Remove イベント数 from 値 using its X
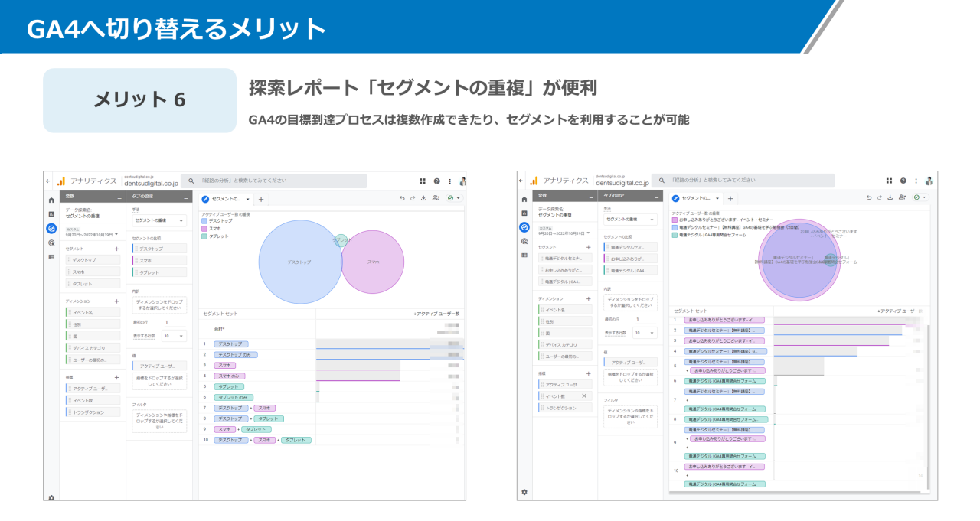Viewport: 980px width, 521px height. click(584, 396)
